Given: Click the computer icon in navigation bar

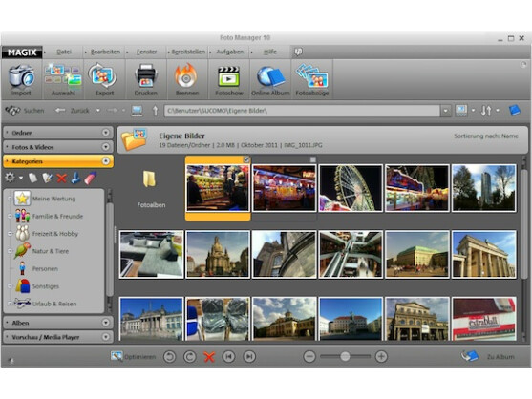Looking at the screenshot, I should point(137,111).
